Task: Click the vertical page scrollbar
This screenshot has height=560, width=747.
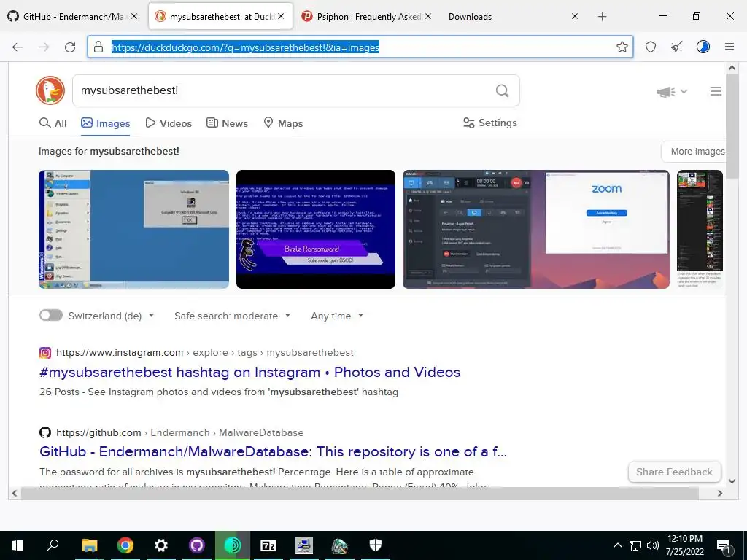Action: [x=732, y=126]
